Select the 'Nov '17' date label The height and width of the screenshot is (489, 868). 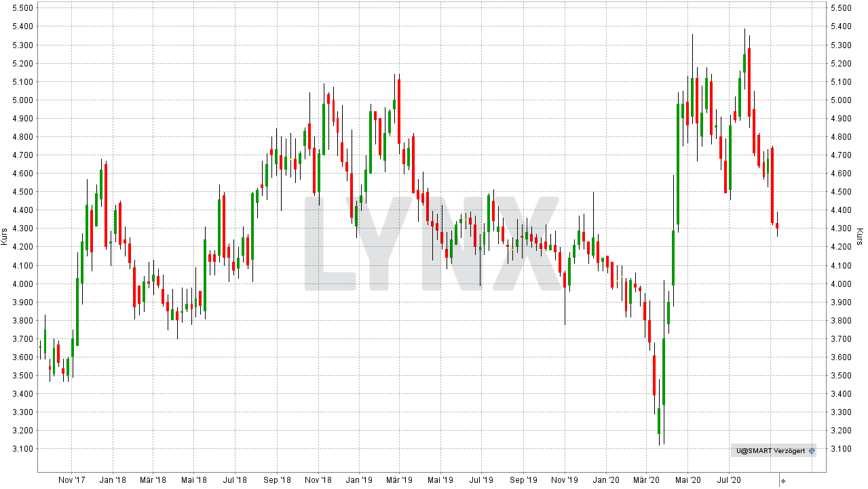(71, 480)
